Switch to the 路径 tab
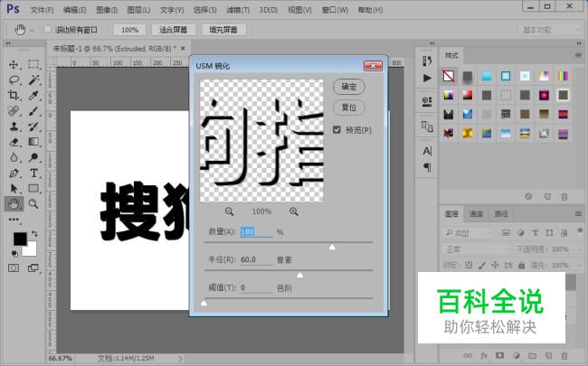The image size is (588, 366). click(501, 214)
